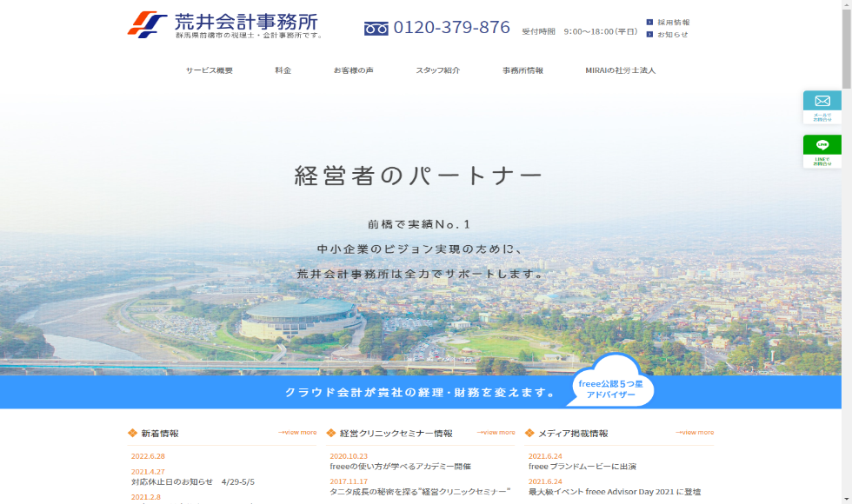The image size is (852, 504).
Task: Select 事務所情報 in the navigation
Action: pos(523,70)
